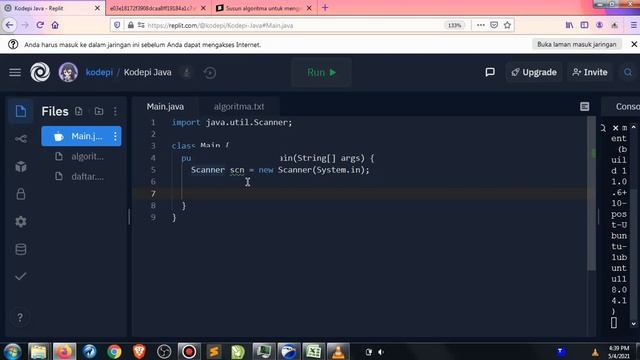Click the 133% zoom indicator
This screenshot has width=640, height=360.
[x=454, y=25]
